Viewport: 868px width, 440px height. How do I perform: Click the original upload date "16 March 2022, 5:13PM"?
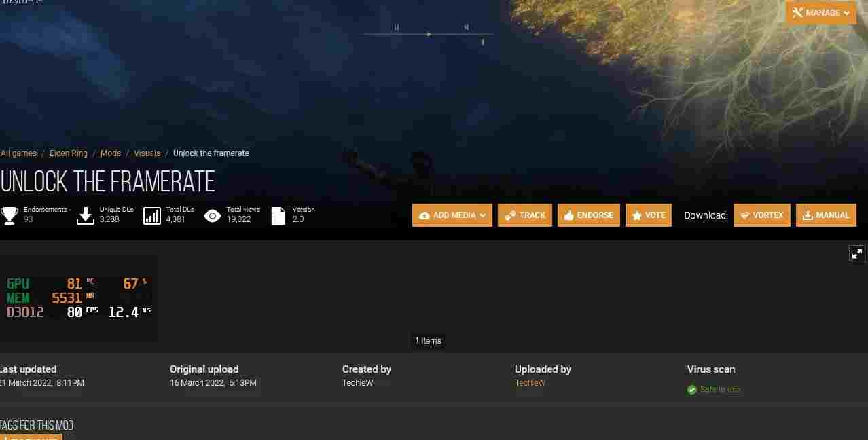[x=213, y=383]
